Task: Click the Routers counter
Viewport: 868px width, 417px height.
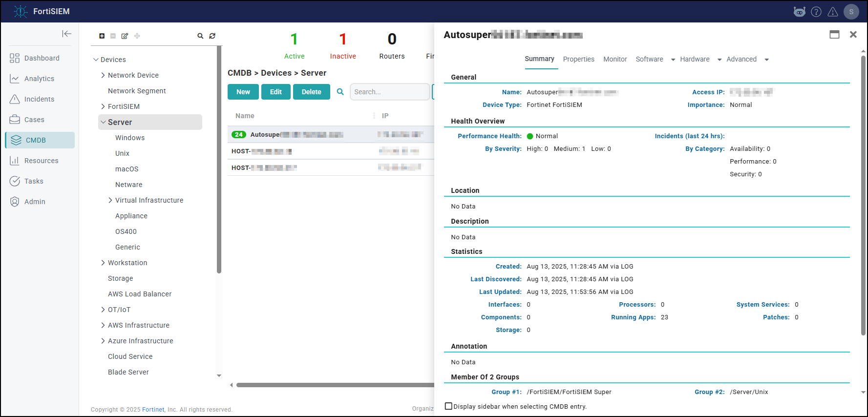Action: click(392, 45)
